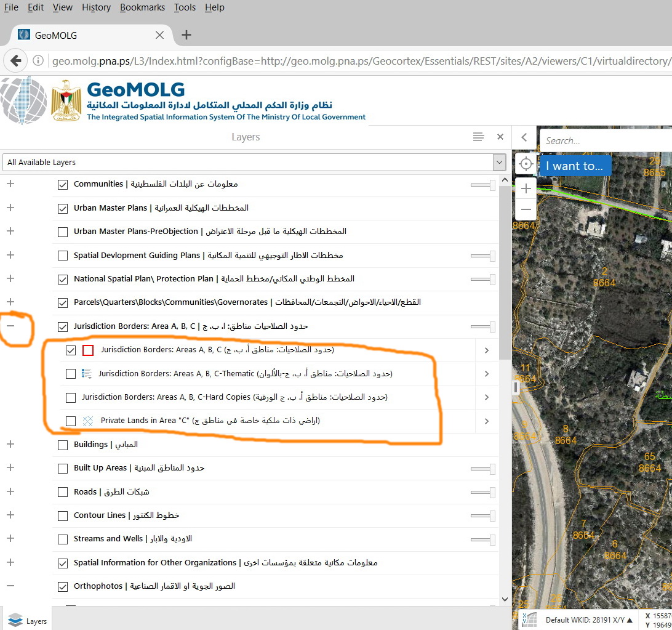The height and width of the screenshot is (630, 672).
Task: Open the History menu
Action: pos(96,7)
